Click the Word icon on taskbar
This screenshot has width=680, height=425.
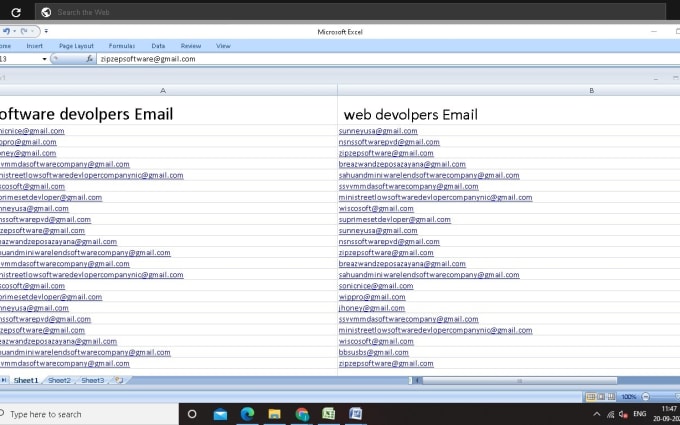pyautogui.click(x=356, y=414)
